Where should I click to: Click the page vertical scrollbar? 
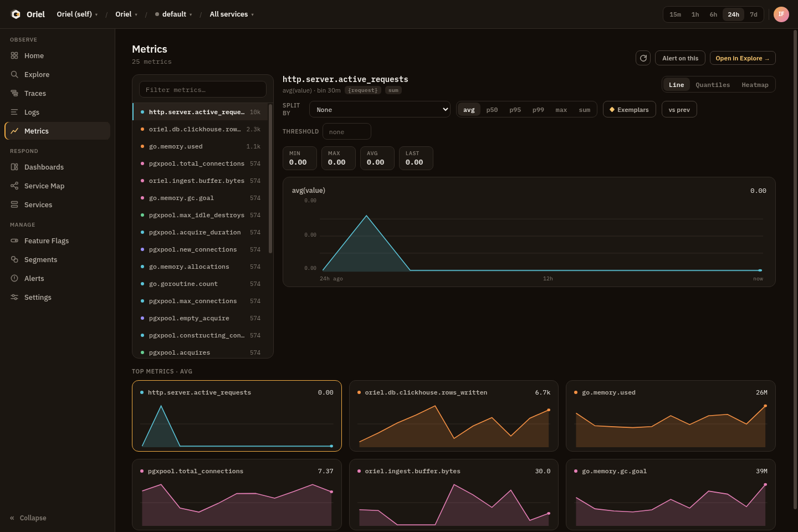tap(795, 269)
